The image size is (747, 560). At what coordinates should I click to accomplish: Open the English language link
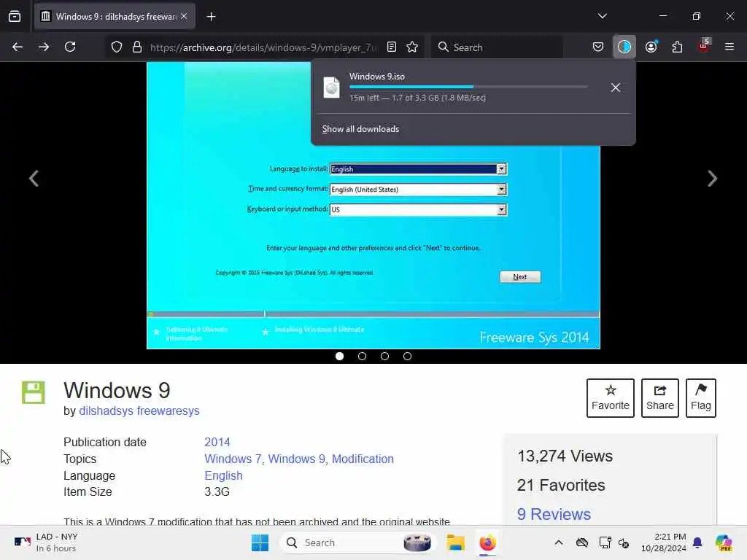[x=223, y=475]
